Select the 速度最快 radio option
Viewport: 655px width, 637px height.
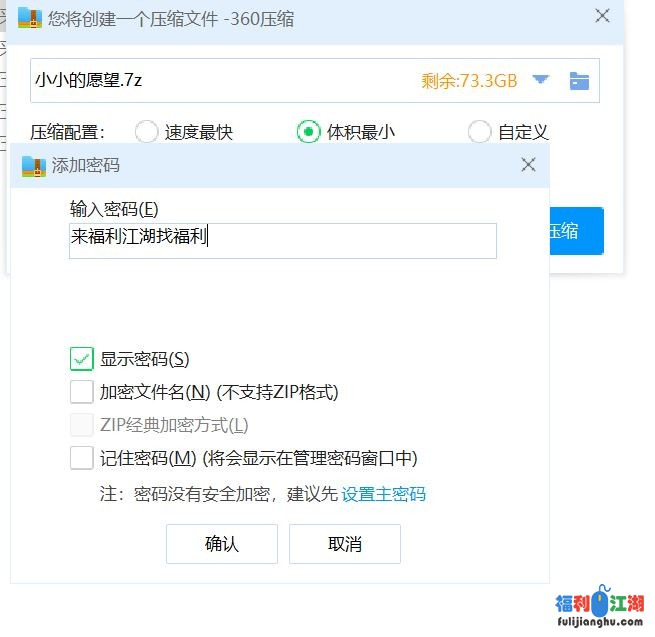146,132
